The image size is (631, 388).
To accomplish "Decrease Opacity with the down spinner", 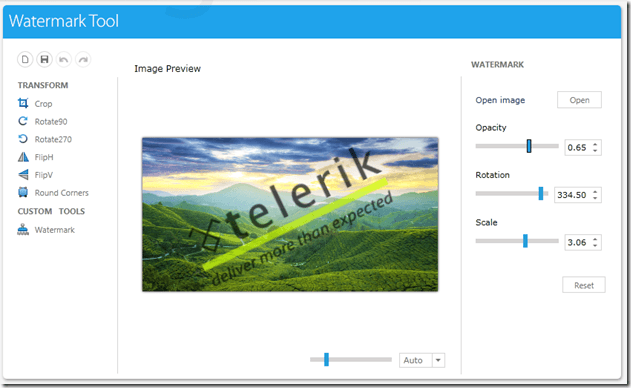I will coord(595,151).
